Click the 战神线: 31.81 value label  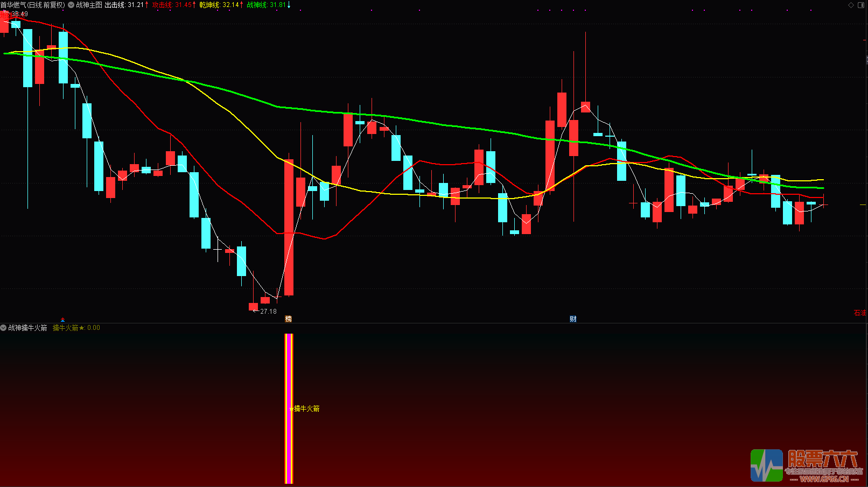[x=267, y=5]
